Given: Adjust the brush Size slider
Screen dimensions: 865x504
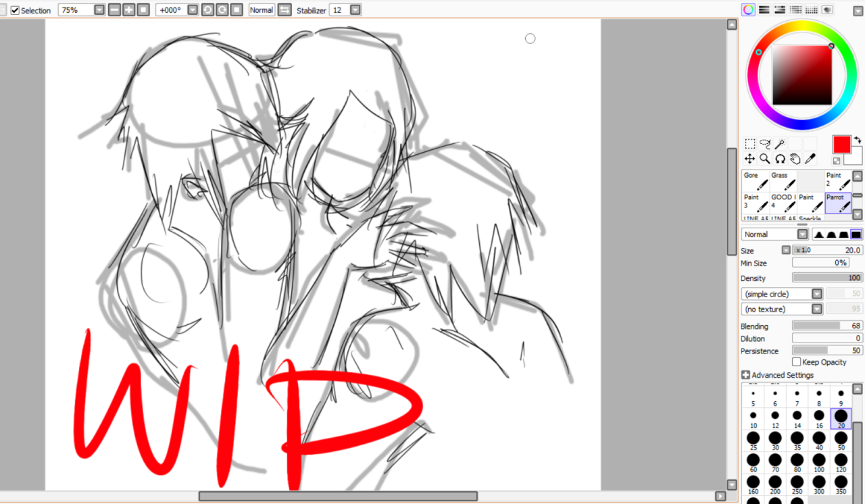Looking at the screenshot, I should click(827, 250).
